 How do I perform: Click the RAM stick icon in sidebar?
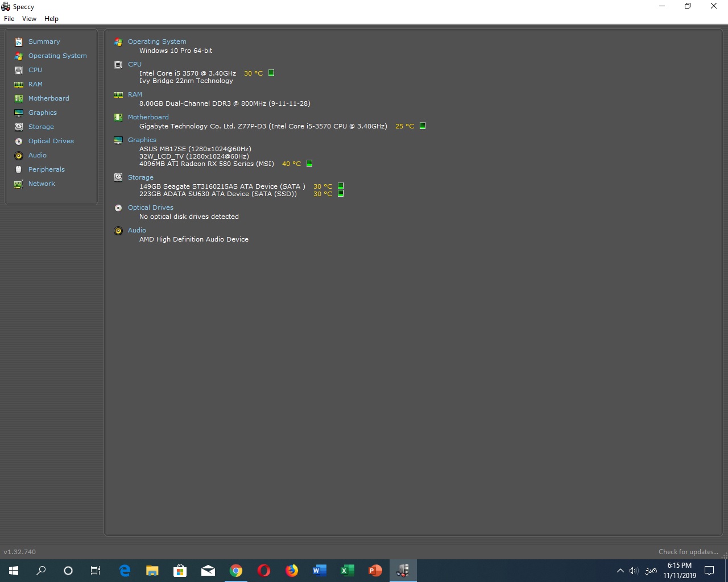[19, 84]
